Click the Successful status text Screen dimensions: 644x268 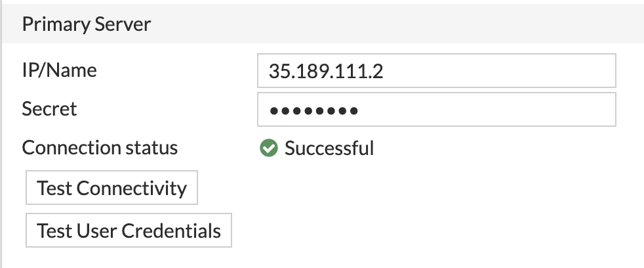(x=329, y=148)
